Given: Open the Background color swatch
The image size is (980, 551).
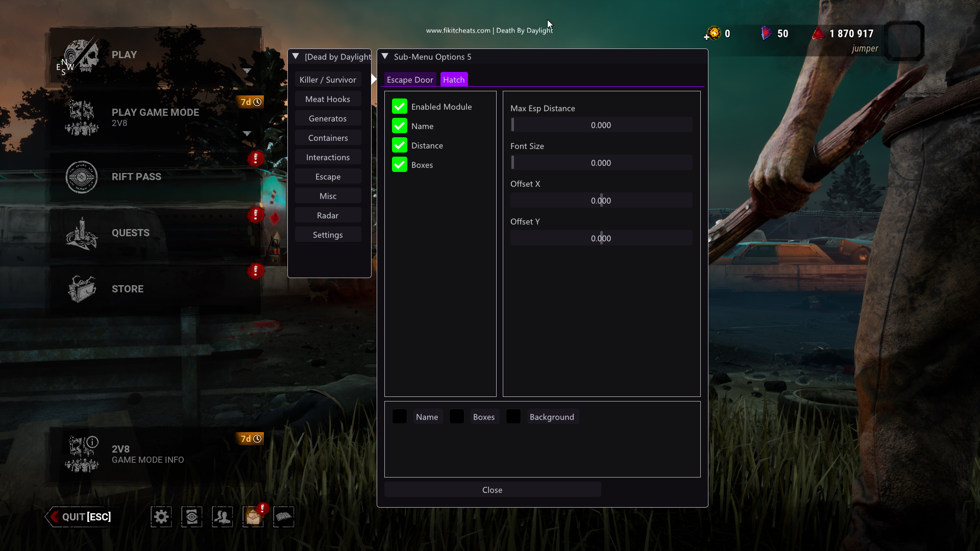Looking at the screenshot, I should [x=513, y=417].
